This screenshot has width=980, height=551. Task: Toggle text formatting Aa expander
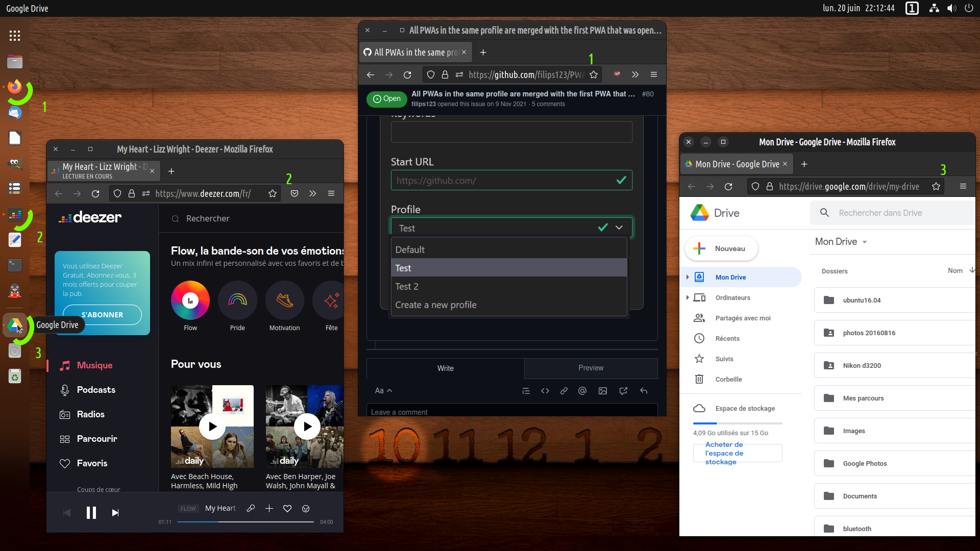[x=383, y=391]
